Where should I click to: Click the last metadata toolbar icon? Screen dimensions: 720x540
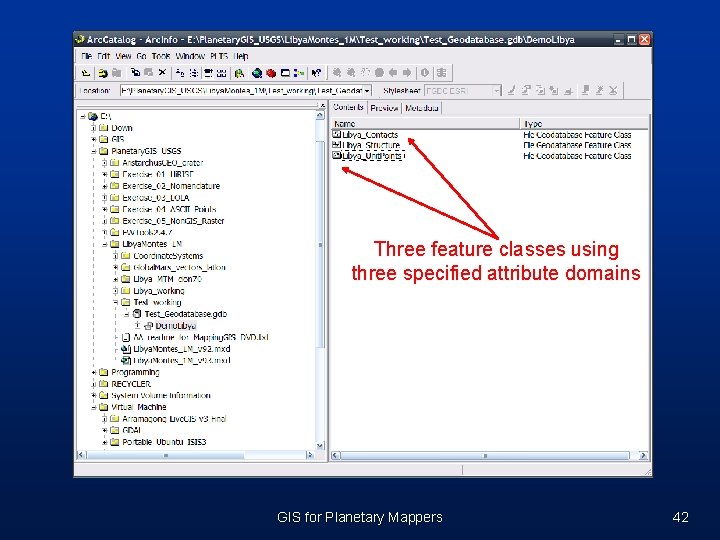[613, 90]
